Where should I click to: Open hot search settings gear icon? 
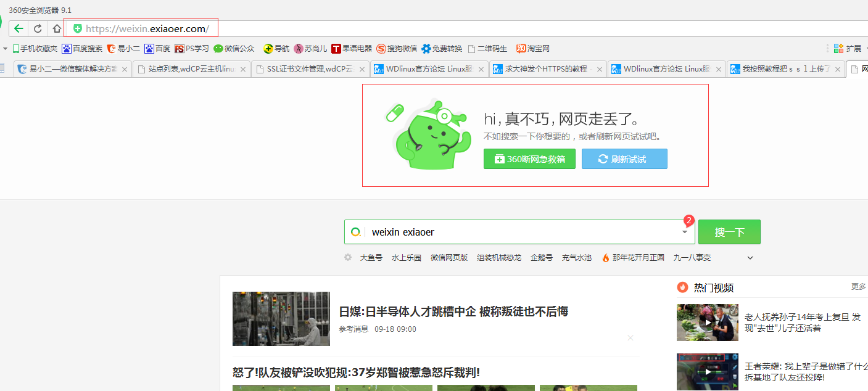coord(348,257)
